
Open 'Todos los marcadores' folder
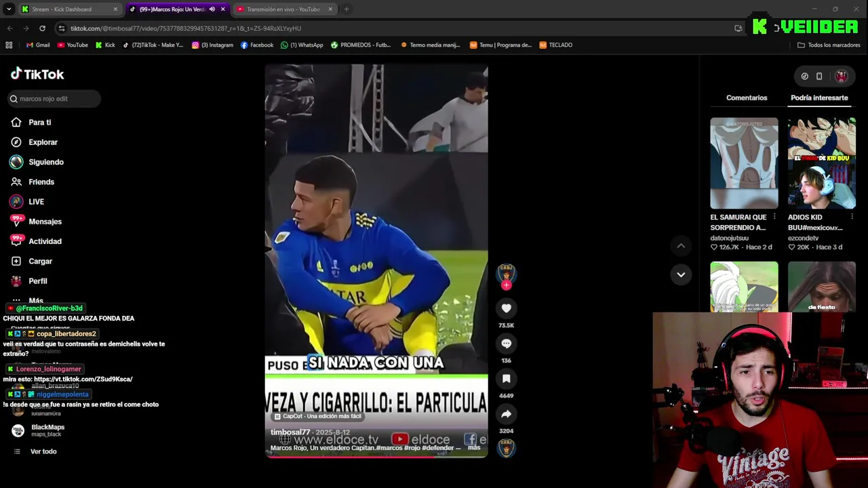[829, 45]
